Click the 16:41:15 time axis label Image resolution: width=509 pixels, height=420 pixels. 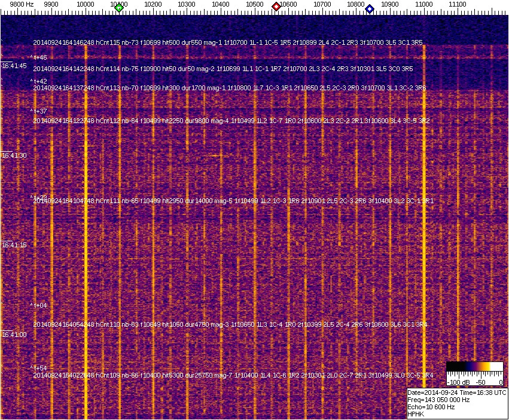click(14, 245)
